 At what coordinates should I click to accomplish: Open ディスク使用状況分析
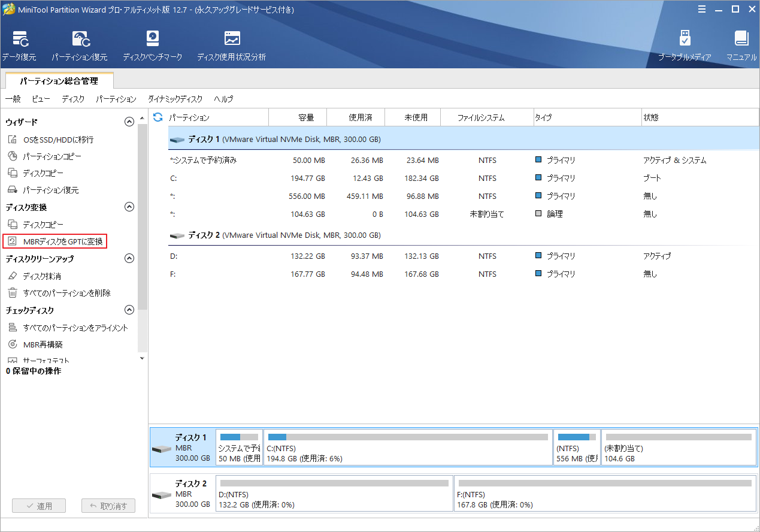232,46
